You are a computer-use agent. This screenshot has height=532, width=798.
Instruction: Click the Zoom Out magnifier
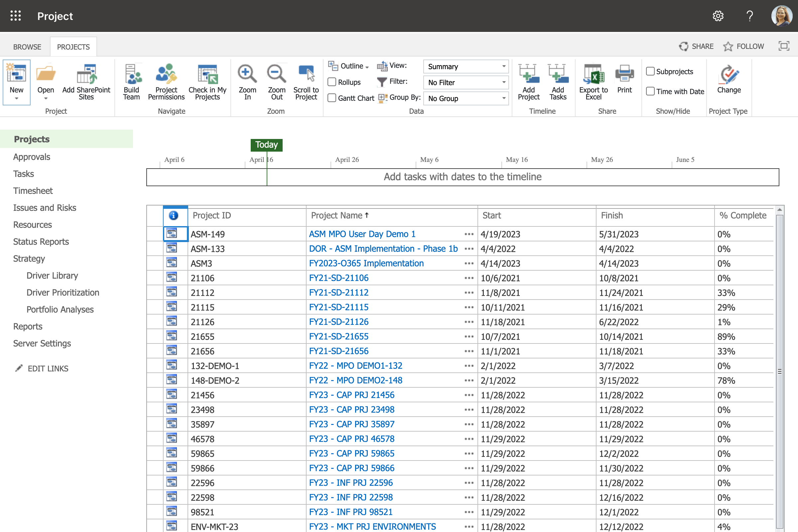pyautogui.click(x=277, y=73)
